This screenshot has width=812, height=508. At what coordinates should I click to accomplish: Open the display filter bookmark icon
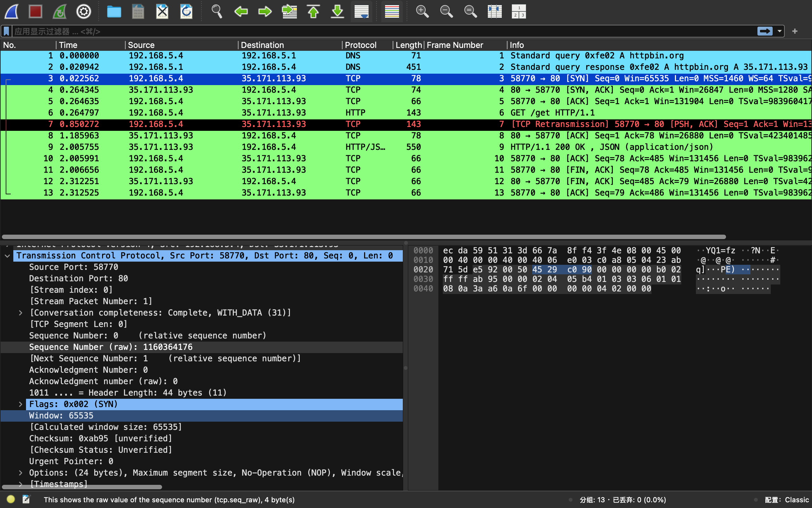(6, 31)
